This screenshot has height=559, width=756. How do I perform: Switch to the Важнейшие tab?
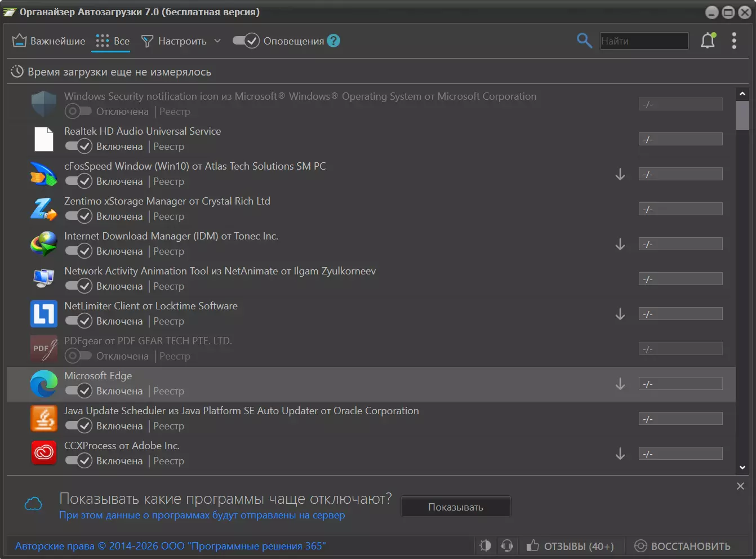(48, 41)
